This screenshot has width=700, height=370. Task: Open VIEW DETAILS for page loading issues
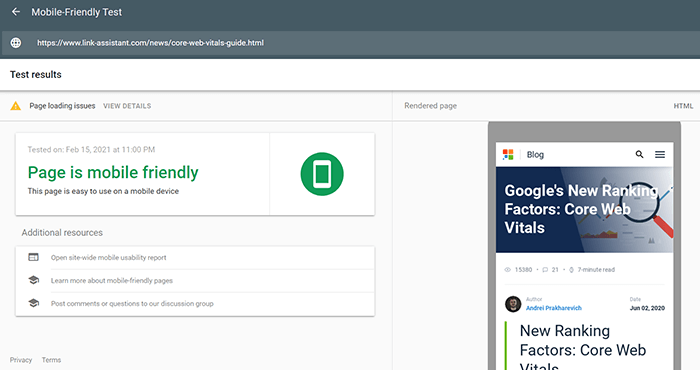tap(127, 106)
